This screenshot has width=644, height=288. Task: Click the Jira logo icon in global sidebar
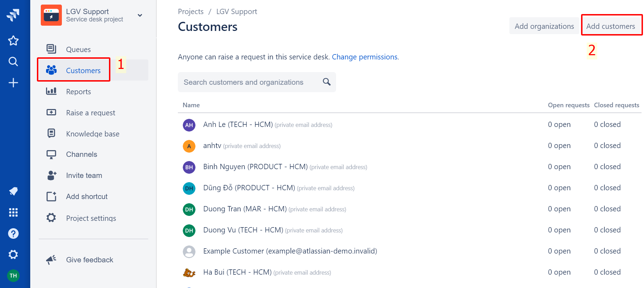pyautogui.click(x=13, y=15)
